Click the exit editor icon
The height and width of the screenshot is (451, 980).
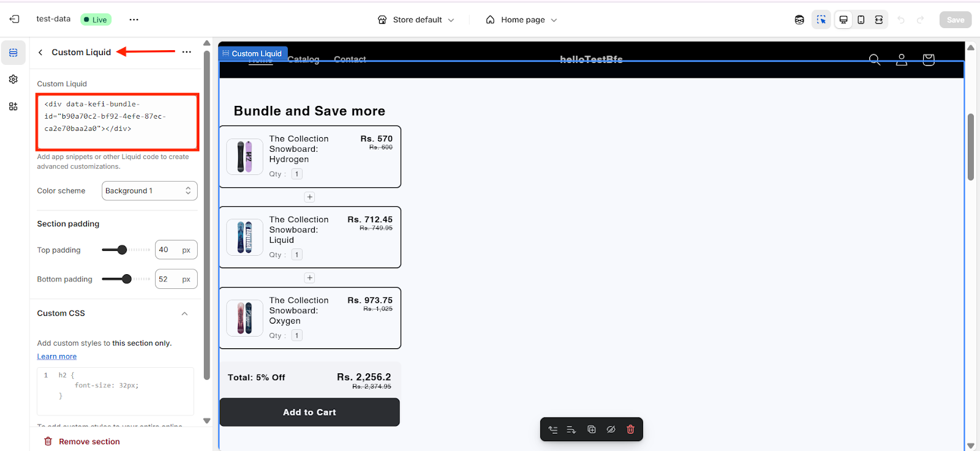(14, 20)
